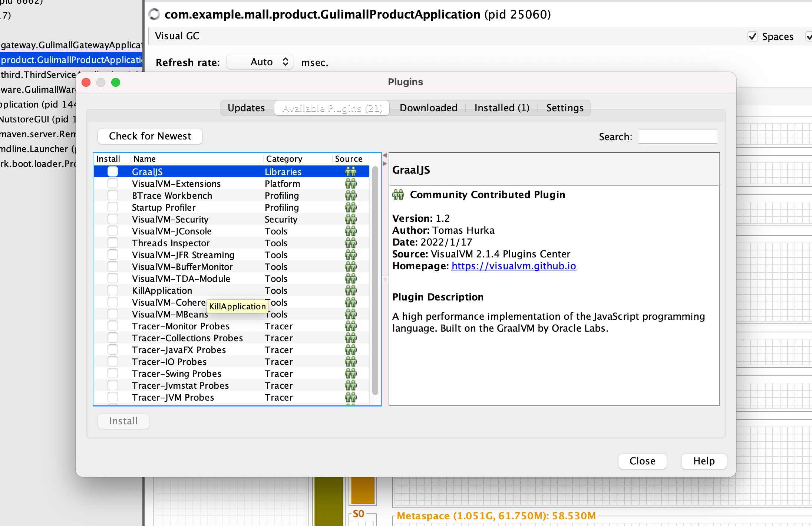Screen dimensions: 812x526
Task: Click the Install button
Action: point(123,421)
